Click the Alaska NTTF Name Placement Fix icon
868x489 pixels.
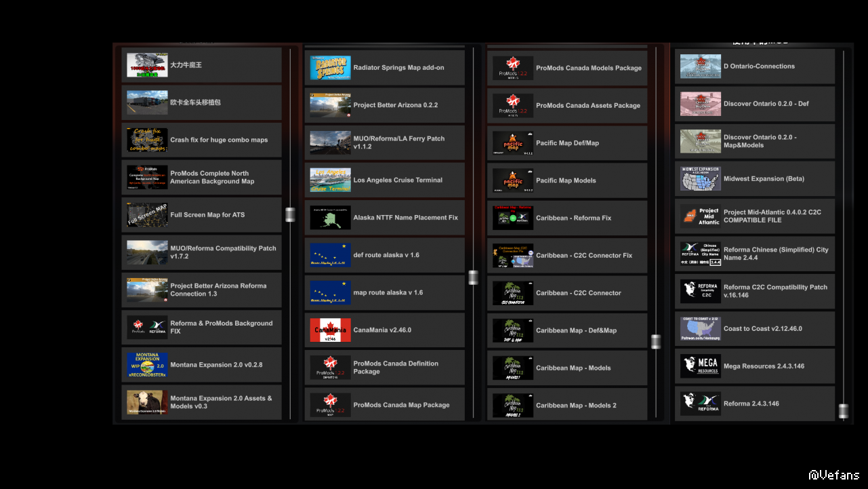coord(330,218)
